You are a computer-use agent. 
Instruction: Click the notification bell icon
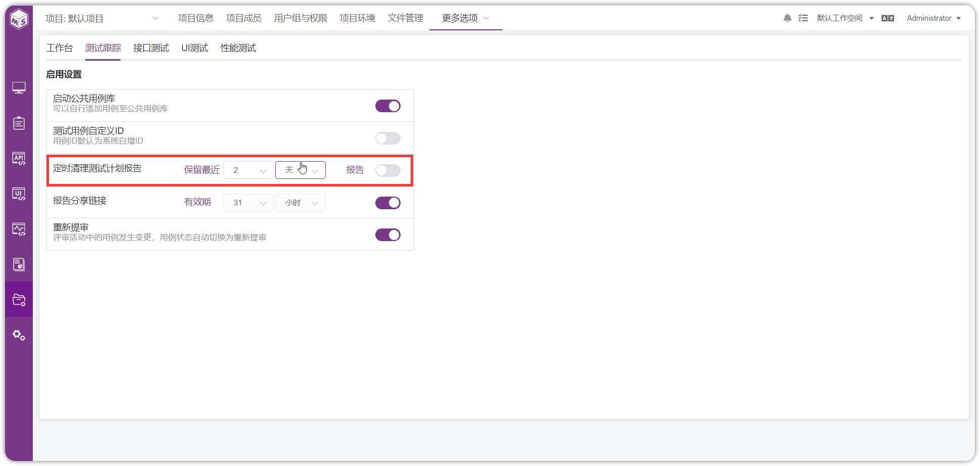[x=788, y=18]
